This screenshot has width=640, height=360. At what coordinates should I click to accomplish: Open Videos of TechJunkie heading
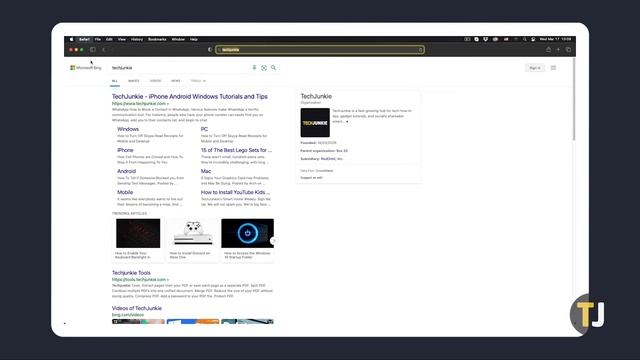tap(137, 308)
